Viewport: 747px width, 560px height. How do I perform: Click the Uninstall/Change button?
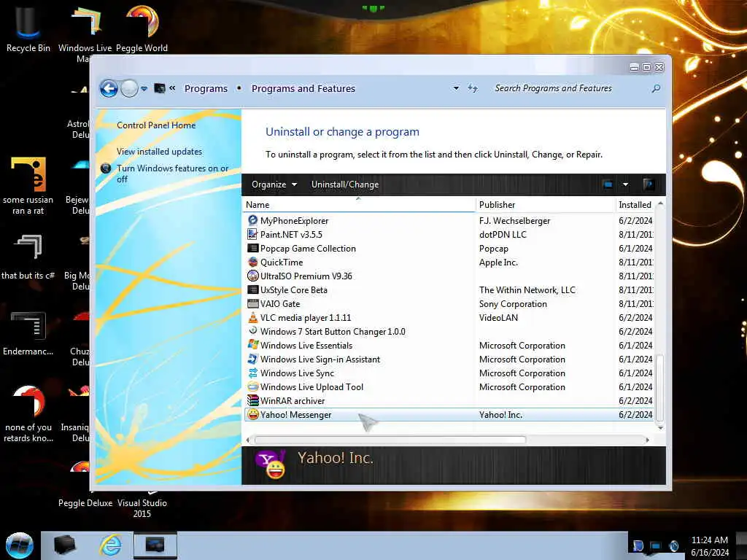[345, 184]
